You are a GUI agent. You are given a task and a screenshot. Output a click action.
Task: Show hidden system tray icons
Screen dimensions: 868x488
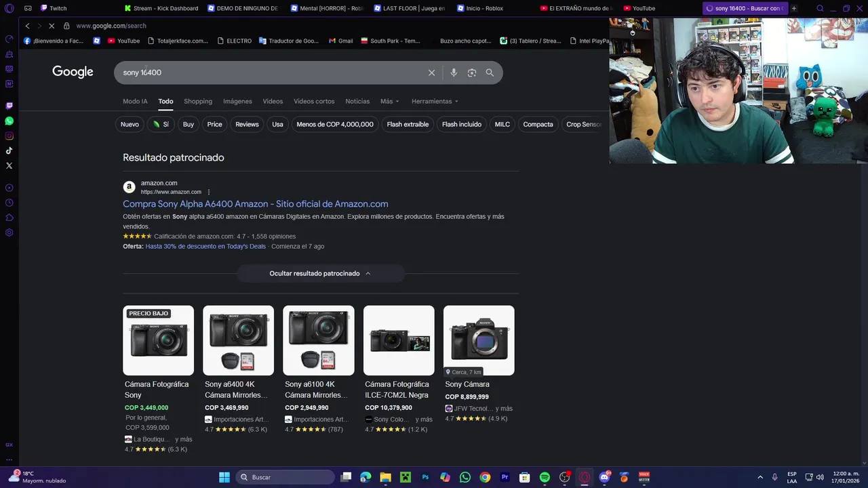(x=759, y=477)
